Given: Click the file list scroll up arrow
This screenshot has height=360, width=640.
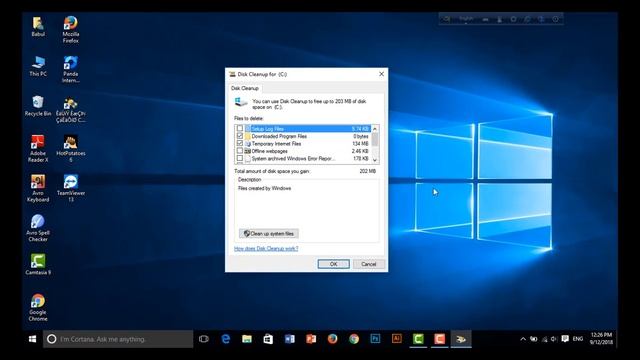Looking at the screenshot, I should (x=375, y=129).
